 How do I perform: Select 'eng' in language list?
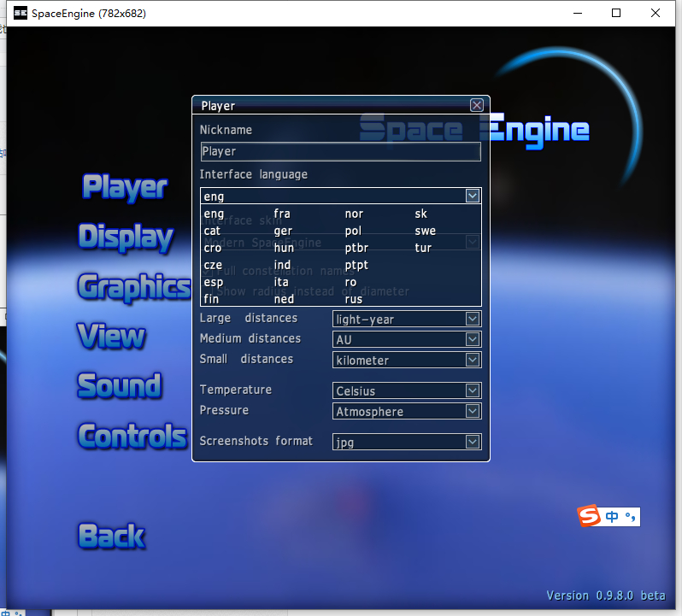[x=214, y=214]
